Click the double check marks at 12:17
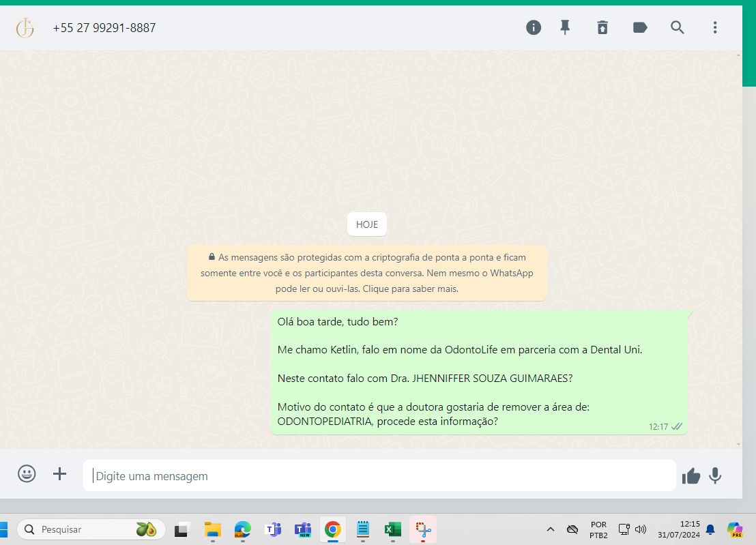Image resolution: width=756 pixels, height=545 pixels. click(x=677, y=426)
